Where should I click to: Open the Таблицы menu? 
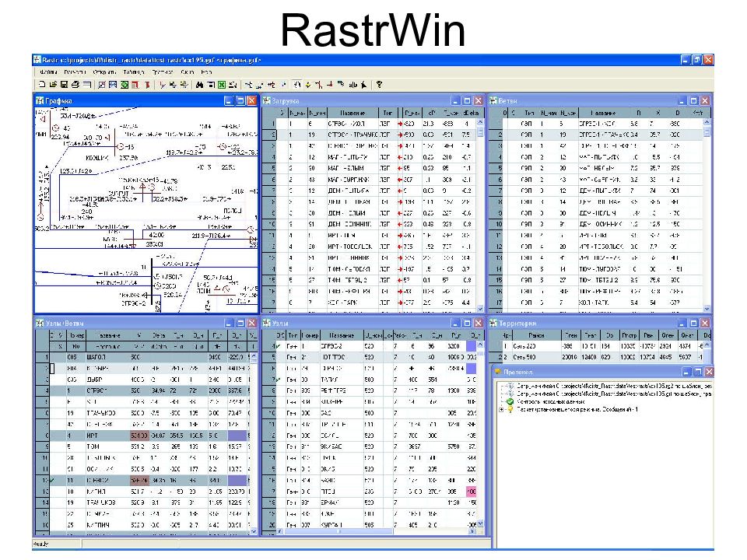click(134, 72)
